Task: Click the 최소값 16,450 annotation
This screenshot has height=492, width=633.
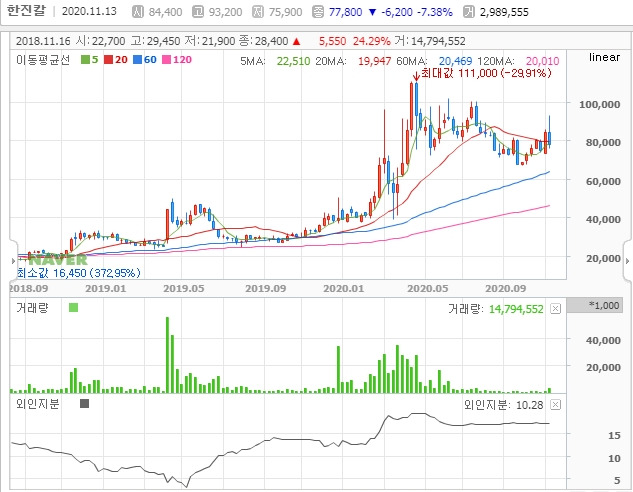Action: pyautogui.click(x=79, y=273)
